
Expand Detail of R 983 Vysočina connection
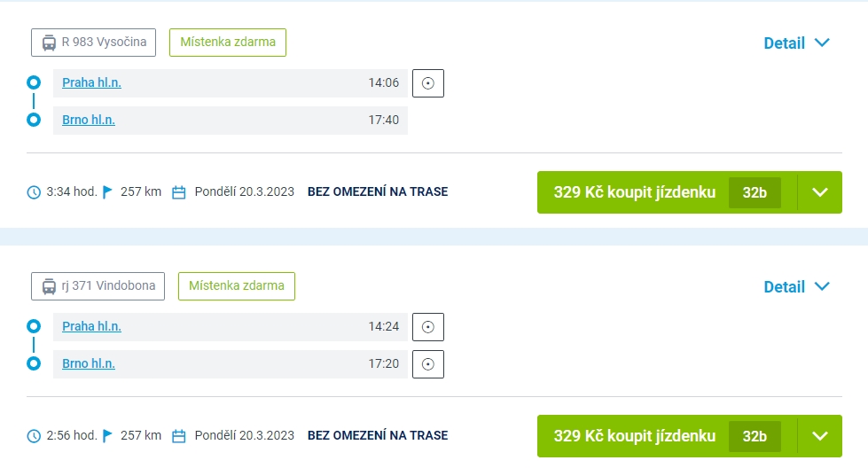tap(796, 43)
